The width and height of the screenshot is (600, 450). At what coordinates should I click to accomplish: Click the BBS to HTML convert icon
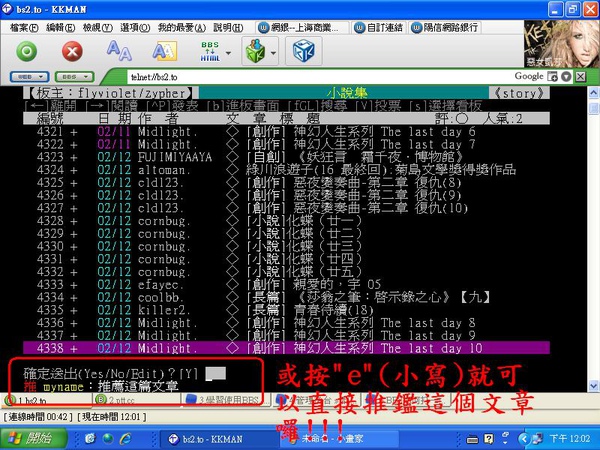pos(210,51)
